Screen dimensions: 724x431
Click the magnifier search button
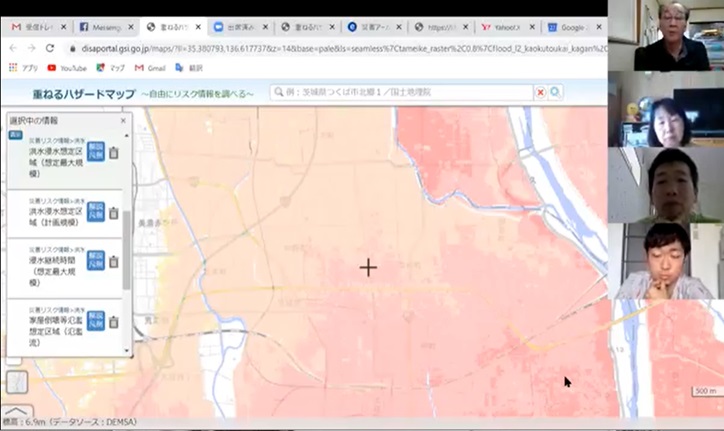[x=555, y=92]
